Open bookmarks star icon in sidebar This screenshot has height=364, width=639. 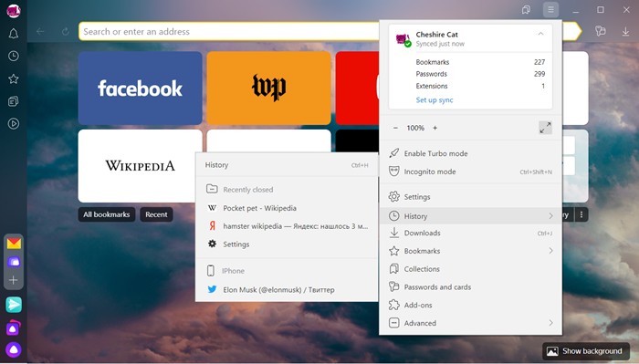tap(14, 78)
